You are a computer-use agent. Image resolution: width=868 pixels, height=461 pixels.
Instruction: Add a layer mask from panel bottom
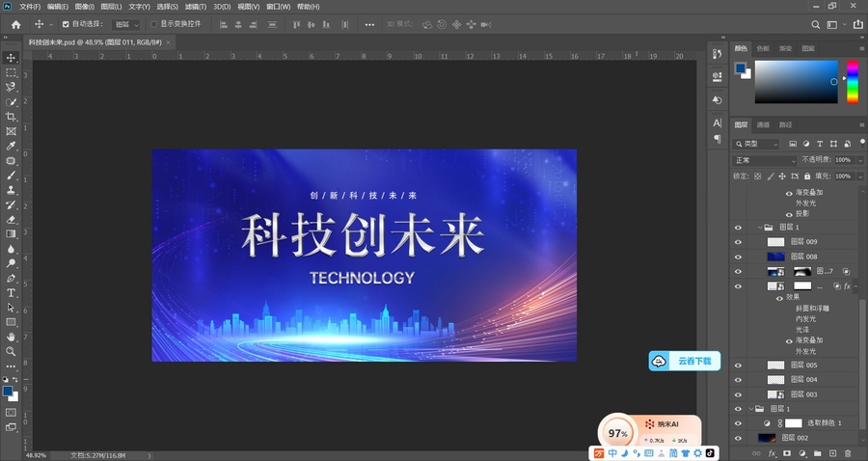coord(787,453)
